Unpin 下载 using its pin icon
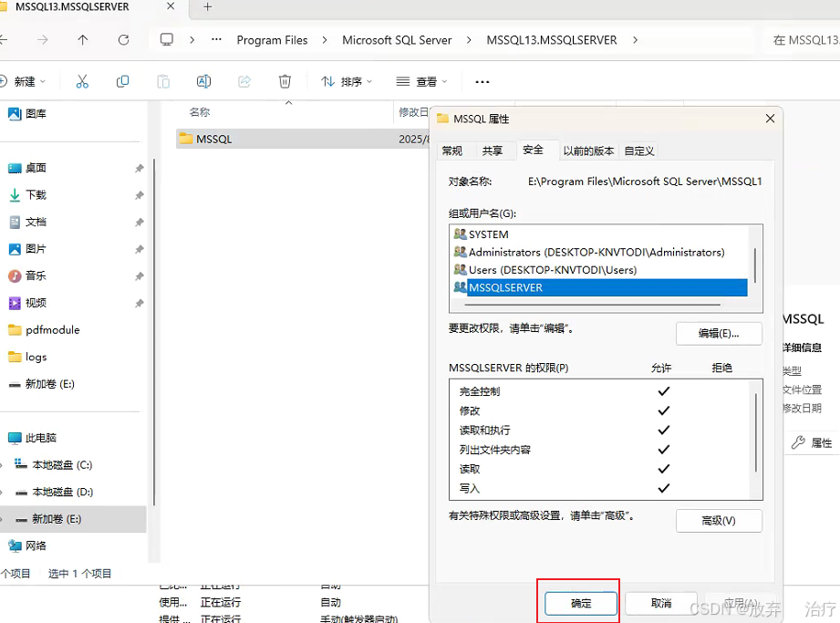 coord(140,195)
